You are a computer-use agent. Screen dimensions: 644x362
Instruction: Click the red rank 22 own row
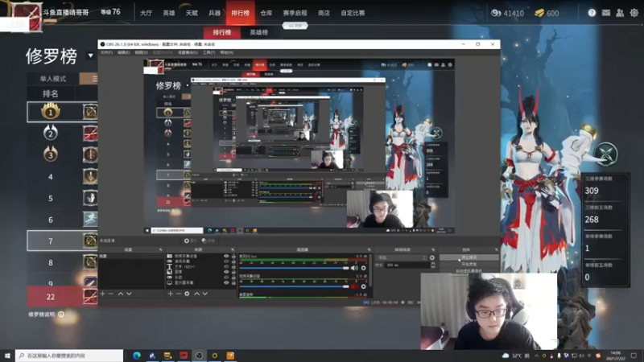coord(62,296)
